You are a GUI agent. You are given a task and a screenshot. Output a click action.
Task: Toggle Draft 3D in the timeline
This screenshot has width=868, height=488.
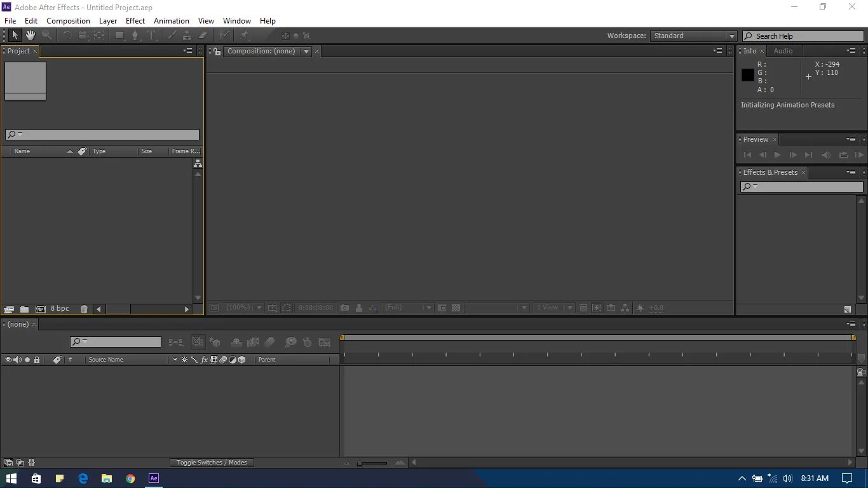click(x=214, y=342)
